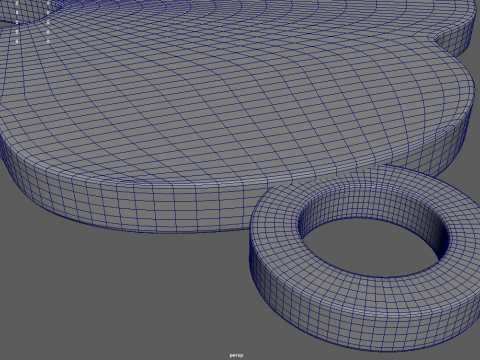Viewport: 480px width, 360px height.
Task: Click background right of the main mesh
Action: point(477,100)
